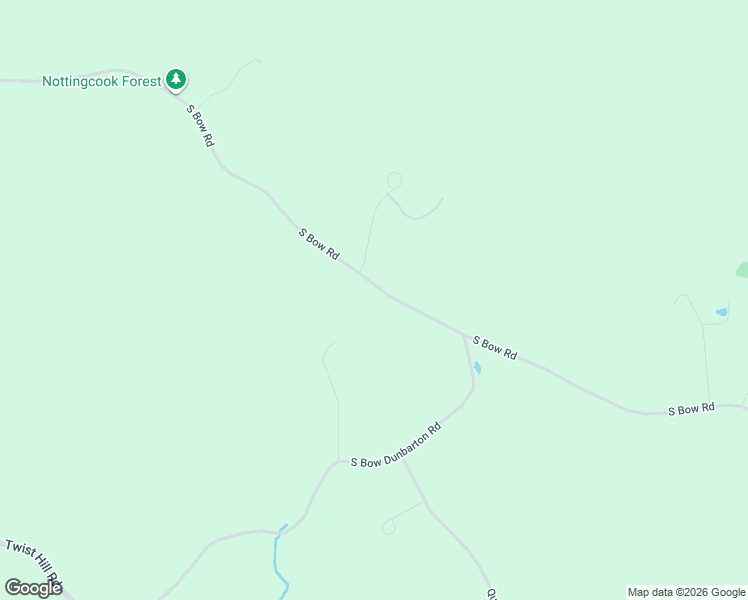The image size is (748, 600).
Task: Click the blue stream at map bottom
Action: [x=280, y=563]
